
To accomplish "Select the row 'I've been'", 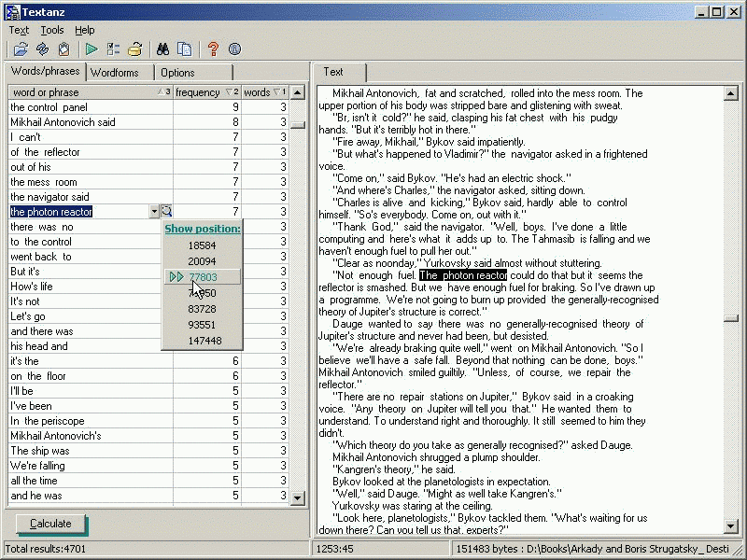I will point(148,406).
